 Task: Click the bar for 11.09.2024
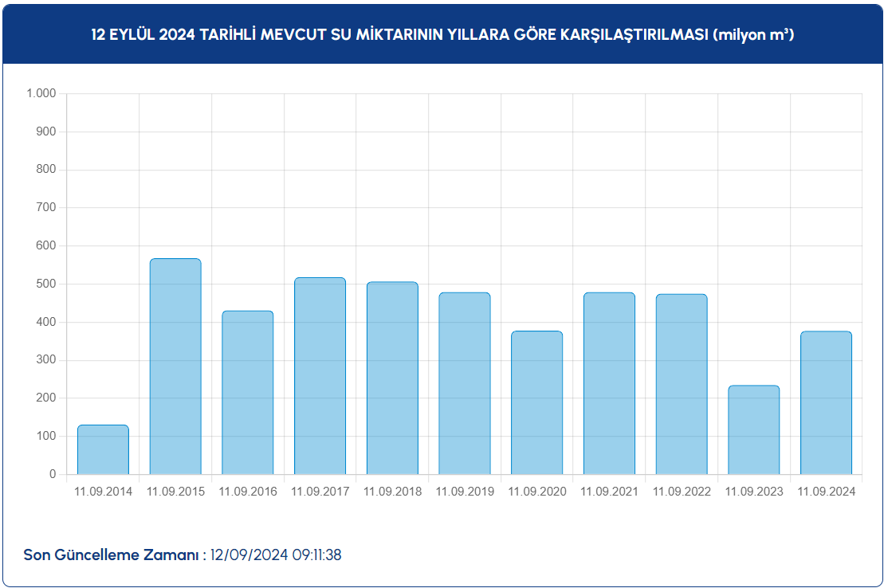pyautogui.click(x=826, y=403)
